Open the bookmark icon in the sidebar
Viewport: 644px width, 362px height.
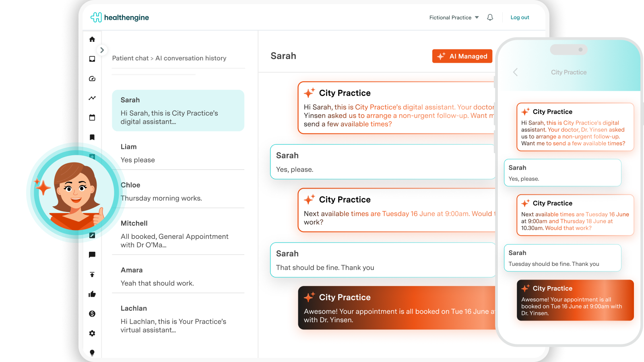coord(92,138)
